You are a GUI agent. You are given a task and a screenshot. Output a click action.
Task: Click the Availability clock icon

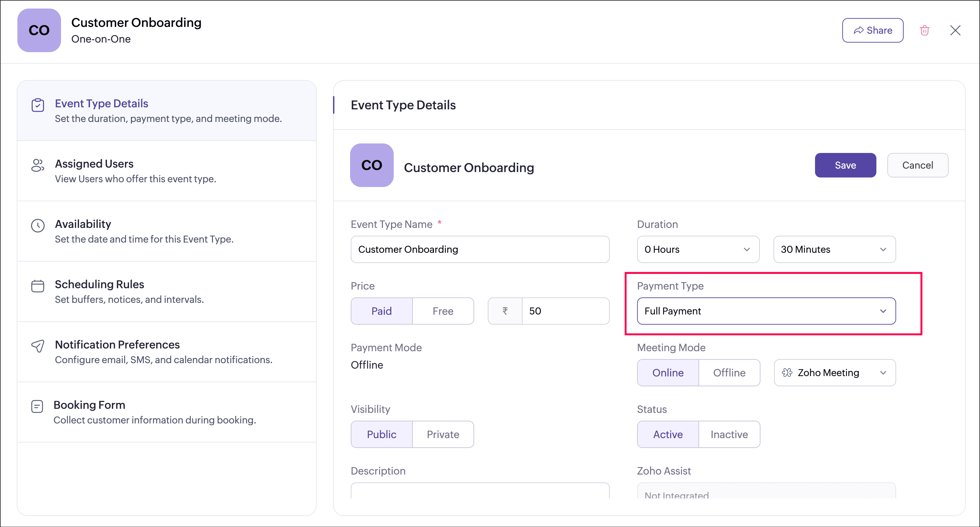pos(37,226)
